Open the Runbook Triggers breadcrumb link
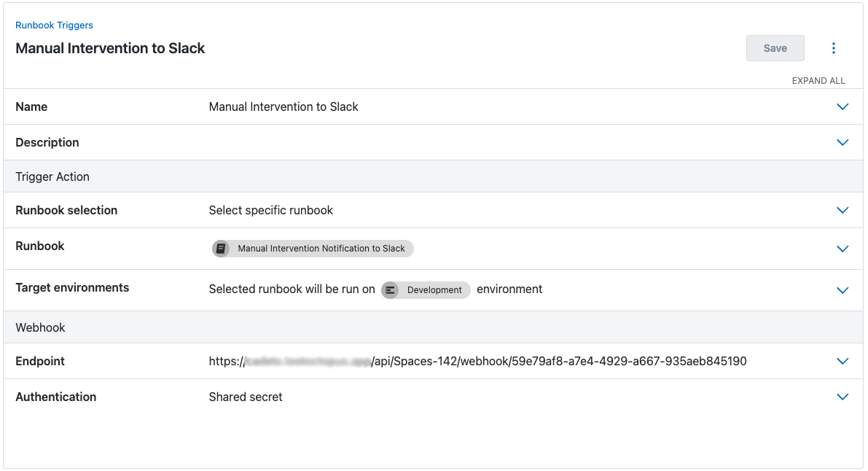868x471 pixels. 54,25
